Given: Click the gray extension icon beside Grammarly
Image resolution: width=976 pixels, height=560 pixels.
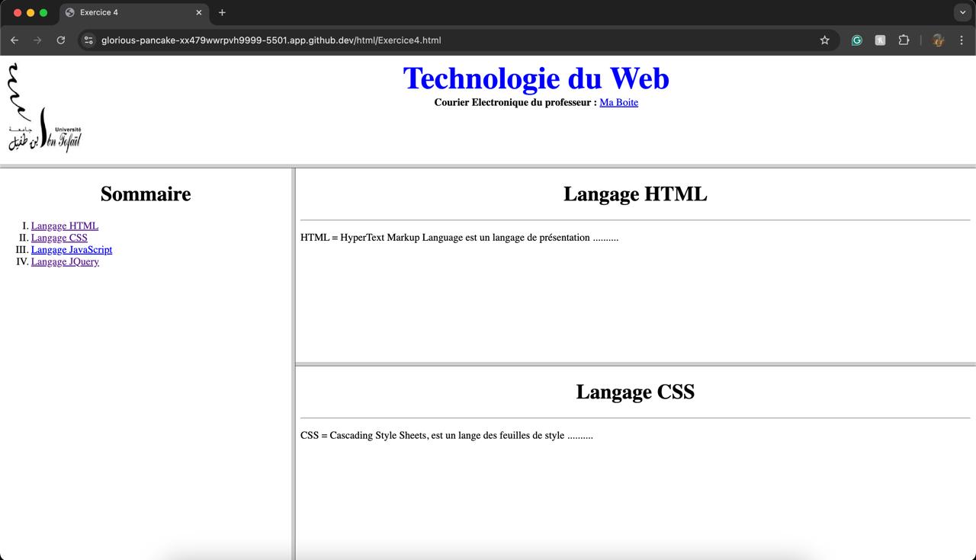Looking at the screenshot, I should coord(880,40).
